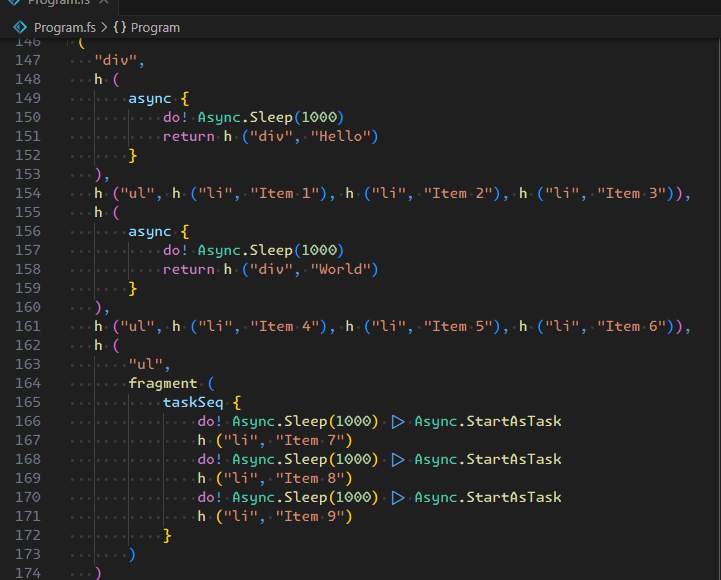Click "Item 4" string

pyautogui.click(x=284, y=327)
